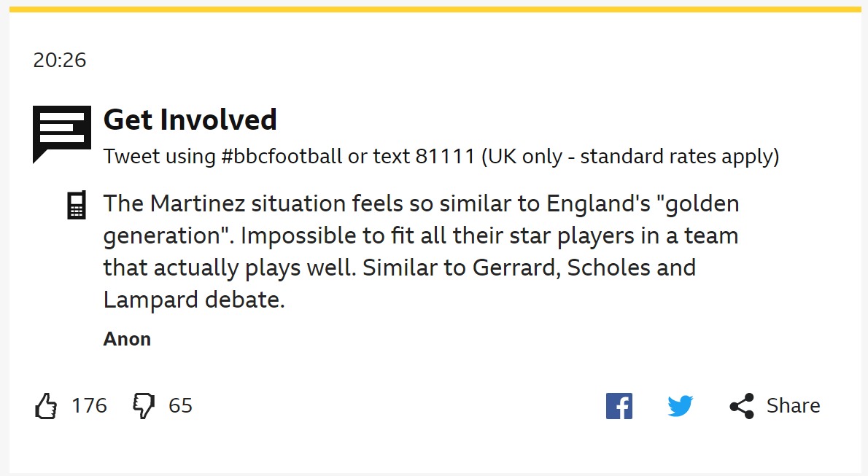The width and height of the screenshot is (868, 476).
Task: Select the Get Involved heading
Action: pos(190,120)
